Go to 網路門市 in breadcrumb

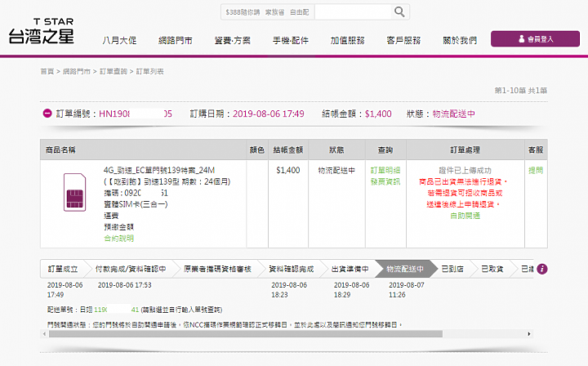(77, 71)
